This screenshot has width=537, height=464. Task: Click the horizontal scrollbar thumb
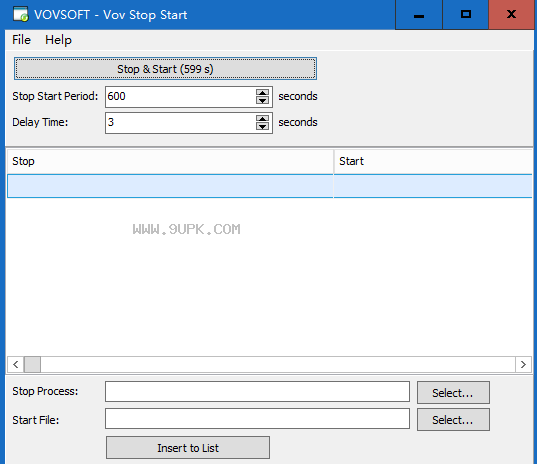(32, 364)
